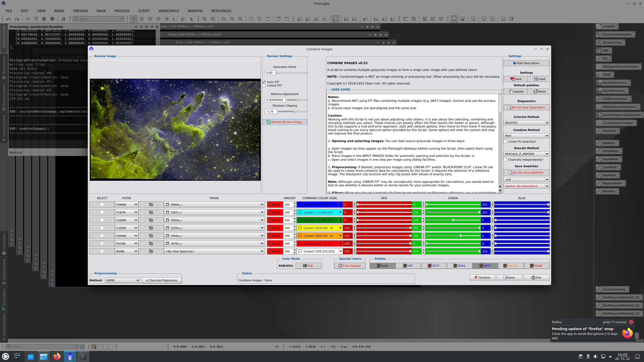The height and width of the screenshot is (362, 644).
Task: Open StarXTerminator process icon
Action: [612, 91]
